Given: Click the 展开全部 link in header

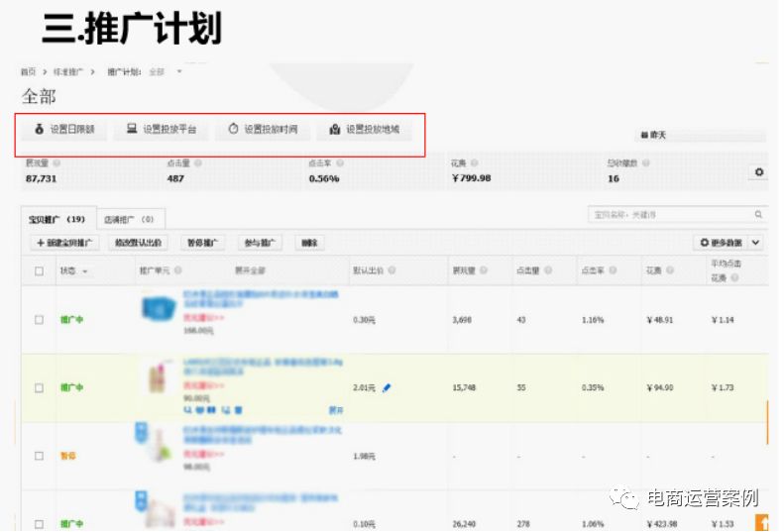Looking at the screenshot, I should coord(250,270).
